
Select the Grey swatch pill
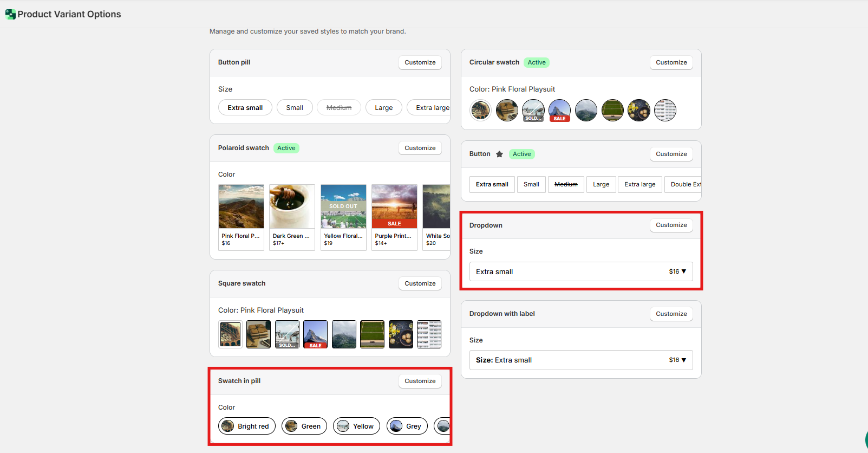(407, 426)
